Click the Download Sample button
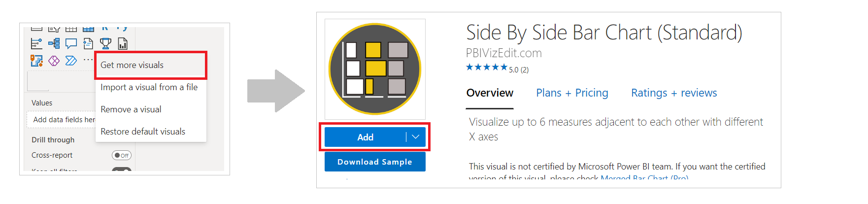868x204 pixels. (375, 162)
